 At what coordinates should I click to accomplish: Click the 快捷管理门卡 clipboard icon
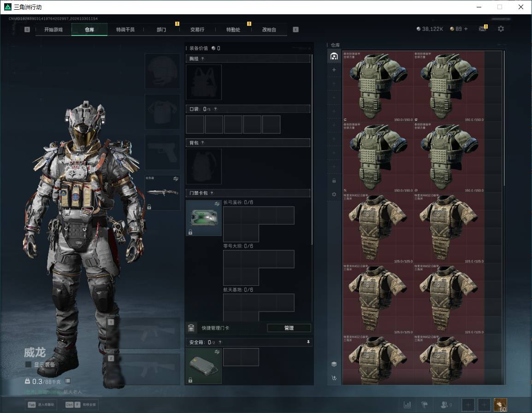(x=191, y=328)
